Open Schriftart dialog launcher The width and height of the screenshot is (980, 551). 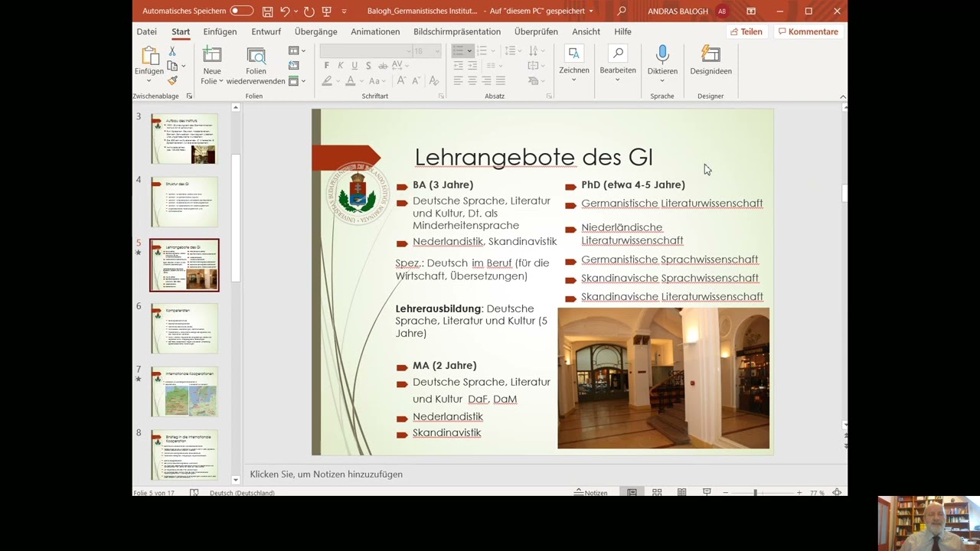(441, 96)
